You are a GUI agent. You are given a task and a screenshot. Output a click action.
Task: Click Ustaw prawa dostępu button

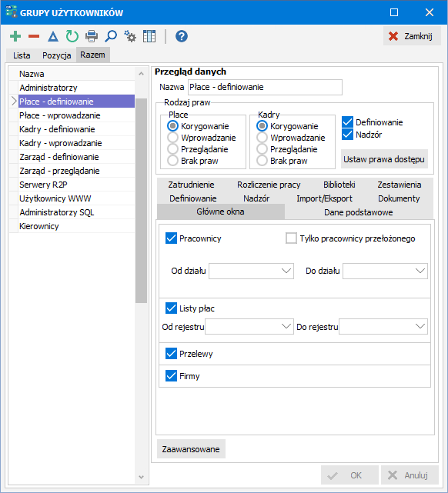pos(384,159)
